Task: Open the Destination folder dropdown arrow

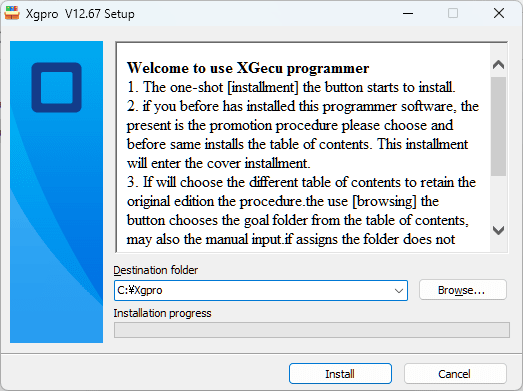Action: point(399,291)
